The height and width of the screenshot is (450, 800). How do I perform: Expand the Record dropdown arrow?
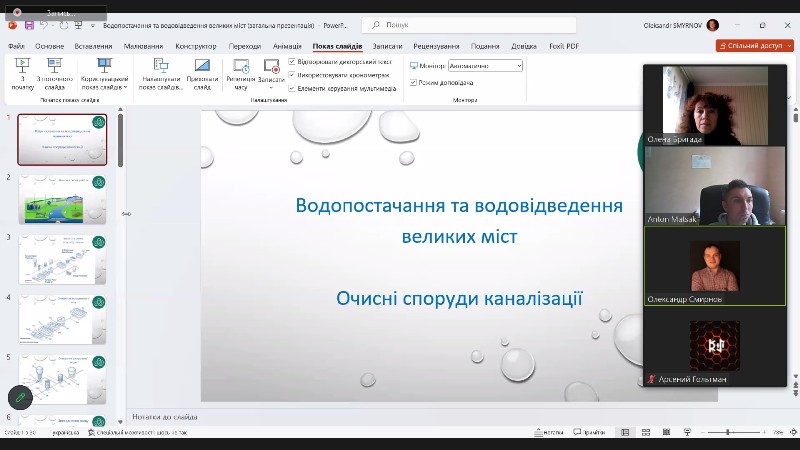271,78
